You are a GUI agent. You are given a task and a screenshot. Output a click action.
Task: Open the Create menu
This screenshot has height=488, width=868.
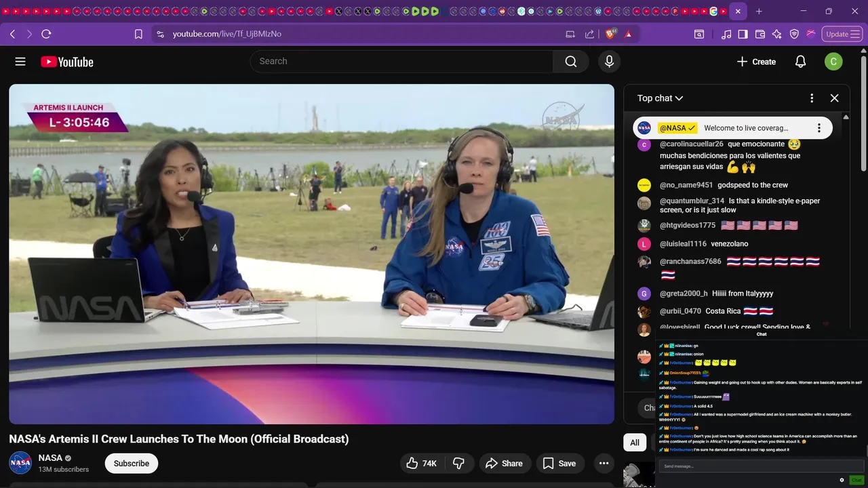click(756, 62)
